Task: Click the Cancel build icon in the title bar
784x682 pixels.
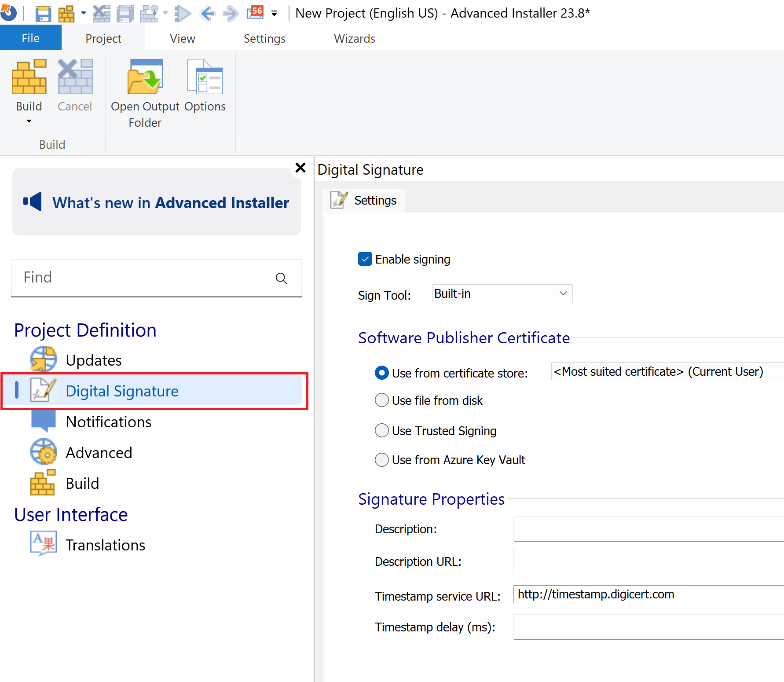Action: [102, 13]
